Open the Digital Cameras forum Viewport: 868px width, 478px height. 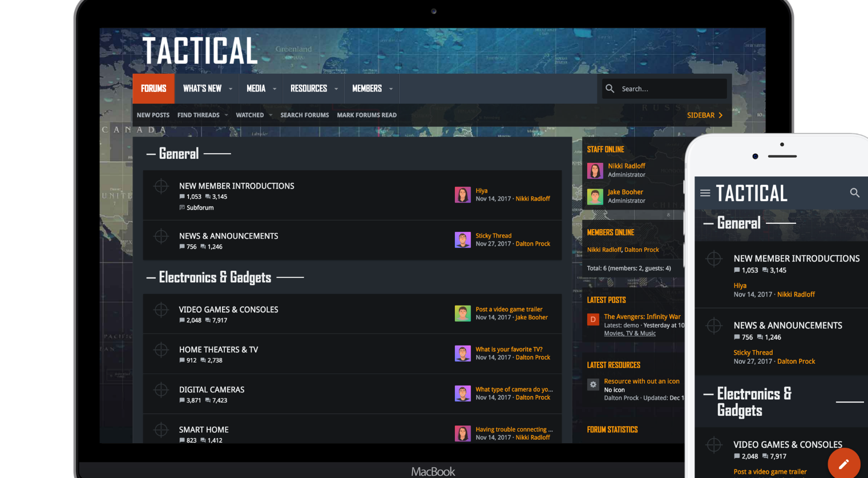coord(212,389)
